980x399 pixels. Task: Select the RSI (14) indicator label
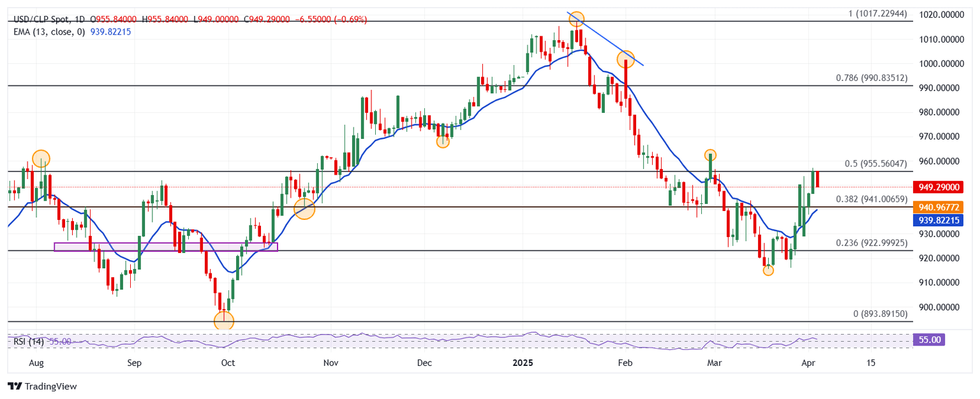click(x=28, y=342)
